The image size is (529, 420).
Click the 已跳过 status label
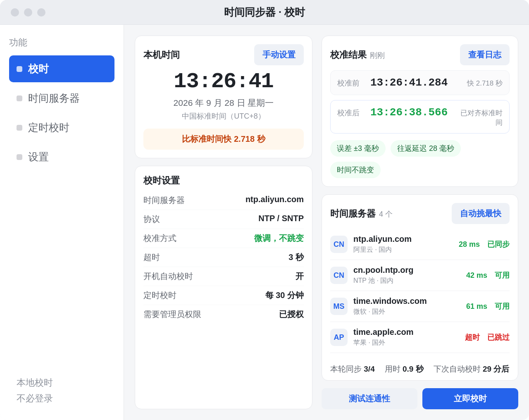pyautogui.click(x=498, y=337)
